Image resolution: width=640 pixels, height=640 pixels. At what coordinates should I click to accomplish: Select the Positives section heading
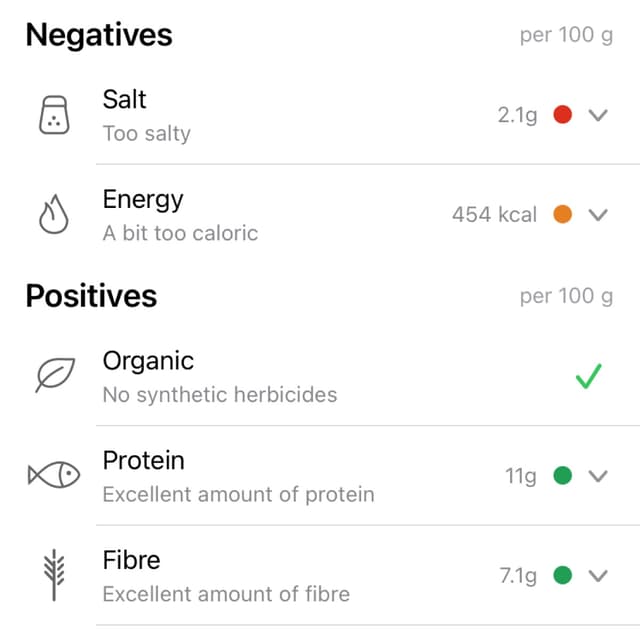point(91,296)
